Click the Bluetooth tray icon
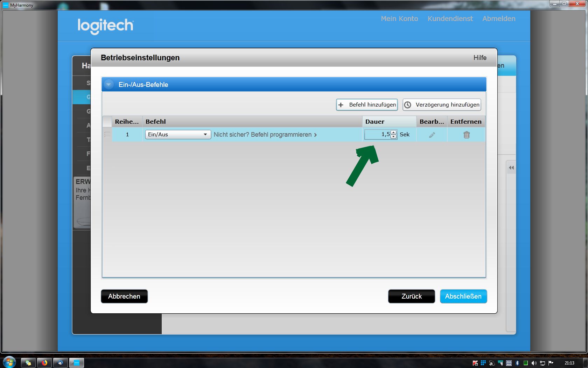 (517, 363)
